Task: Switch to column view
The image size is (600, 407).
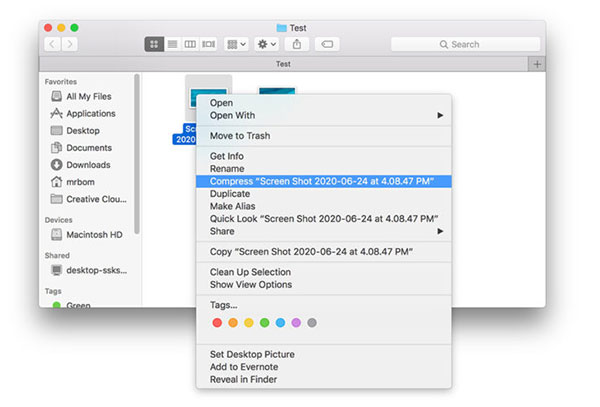Action: [190, 44]
